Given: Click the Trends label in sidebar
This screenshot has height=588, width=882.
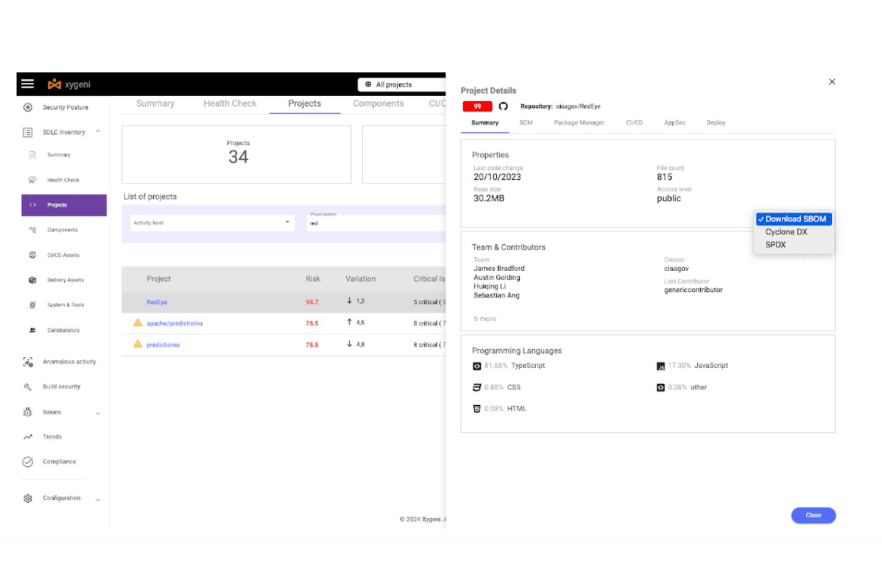Looking at the screenshot, I should tap(52, 437).
